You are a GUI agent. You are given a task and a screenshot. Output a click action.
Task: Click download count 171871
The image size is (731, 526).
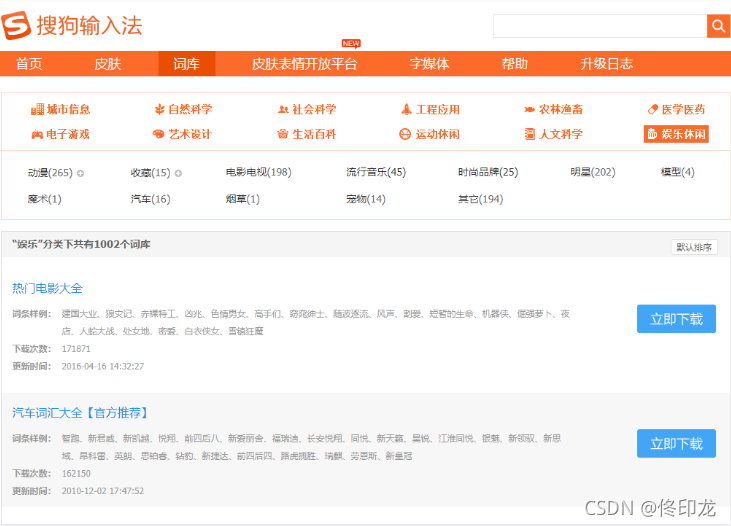click(x=76, y=349)
